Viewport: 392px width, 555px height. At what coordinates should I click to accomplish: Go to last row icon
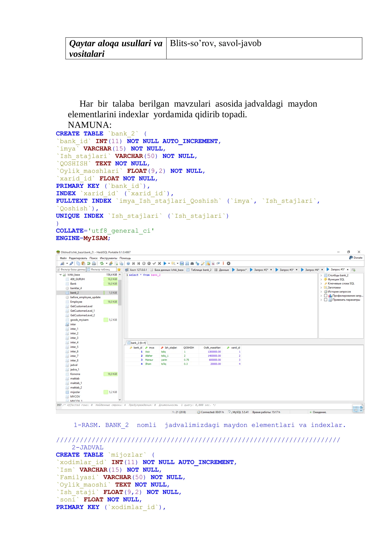coord(139,263)
